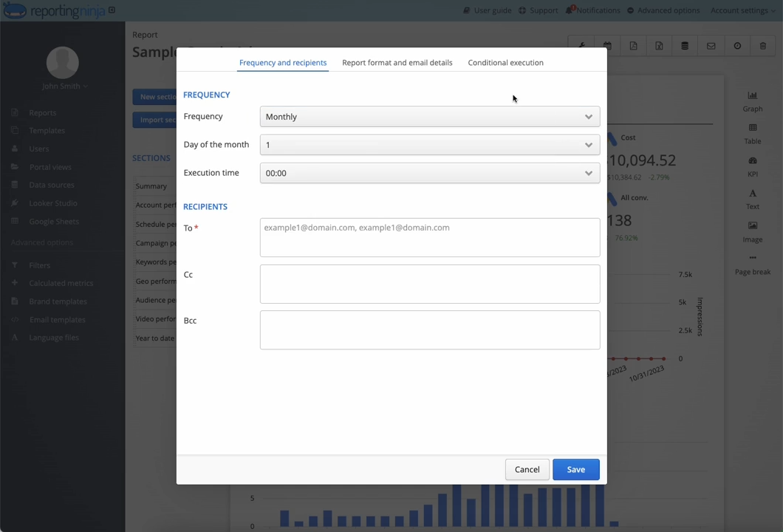Screen dimensions: 783x532
Task: Click into the To recipients field
Action: tap(429, 237)
